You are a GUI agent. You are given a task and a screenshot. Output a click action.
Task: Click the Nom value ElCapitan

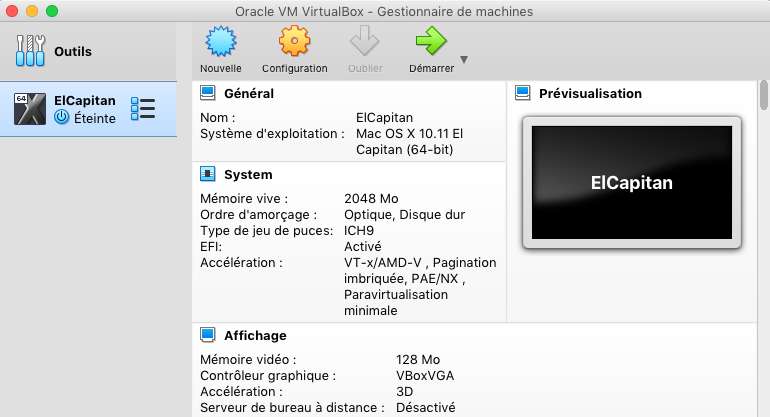[x=385, y=118]
